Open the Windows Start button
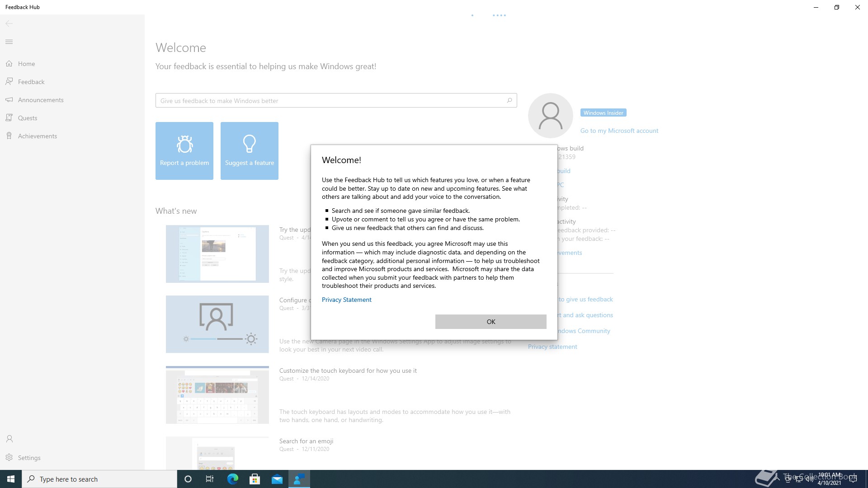This screenshot has width=868, height=488. click(11, 479)
